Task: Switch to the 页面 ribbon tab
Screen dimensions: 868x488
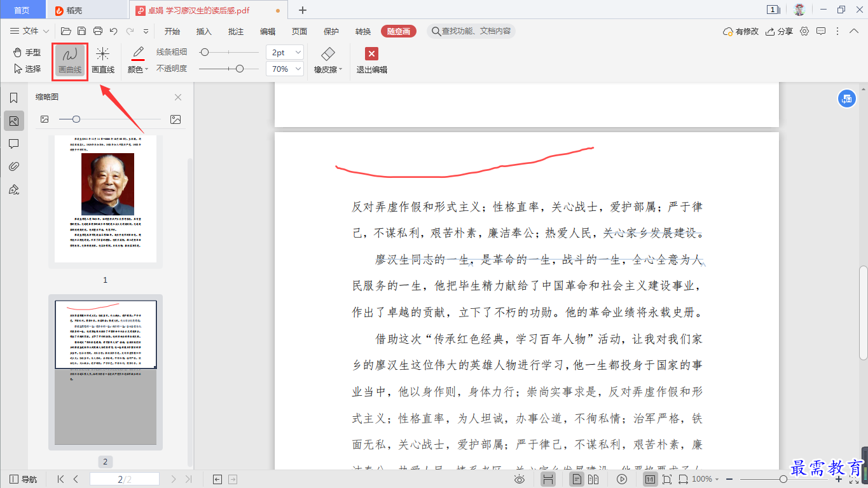Action: coord(299,31)
